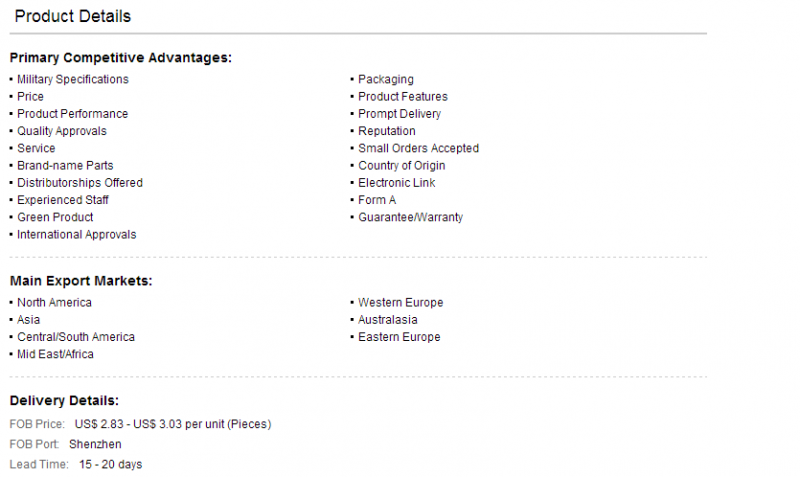Click Central/South America market
Screen dimensions: 800x477
76,337
